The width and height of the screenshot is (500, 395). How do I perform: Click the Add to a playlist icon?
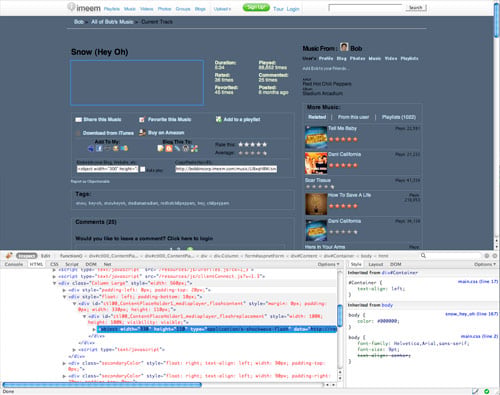click(218, 119)
